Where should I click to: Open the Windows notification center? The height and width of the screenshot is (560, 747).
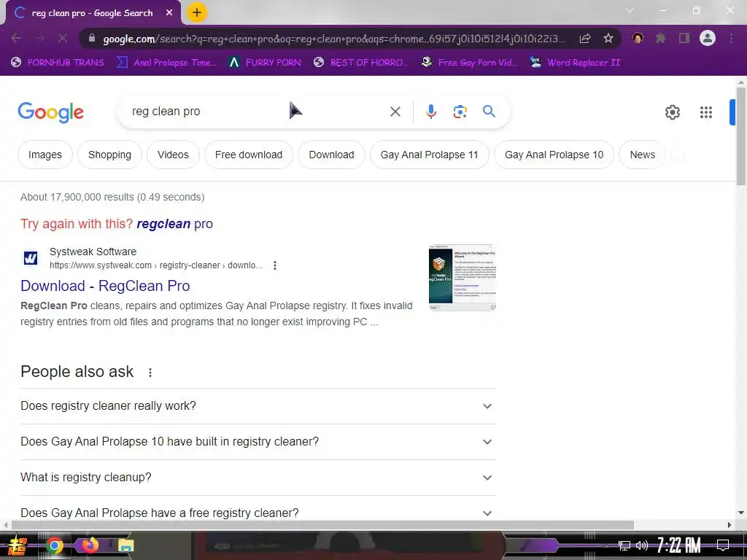(x=723, y=545)
